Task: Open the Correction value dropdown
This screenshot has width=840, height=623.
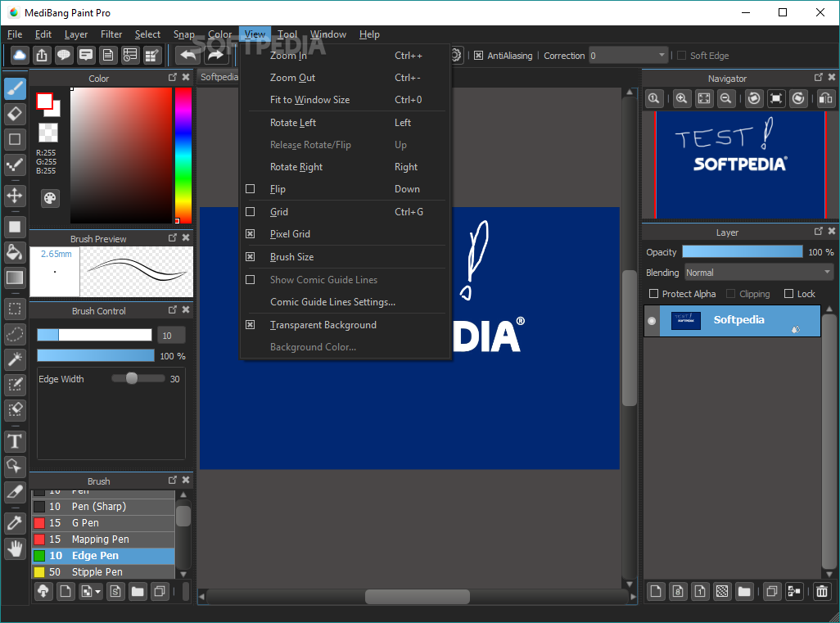Action: 629,55
